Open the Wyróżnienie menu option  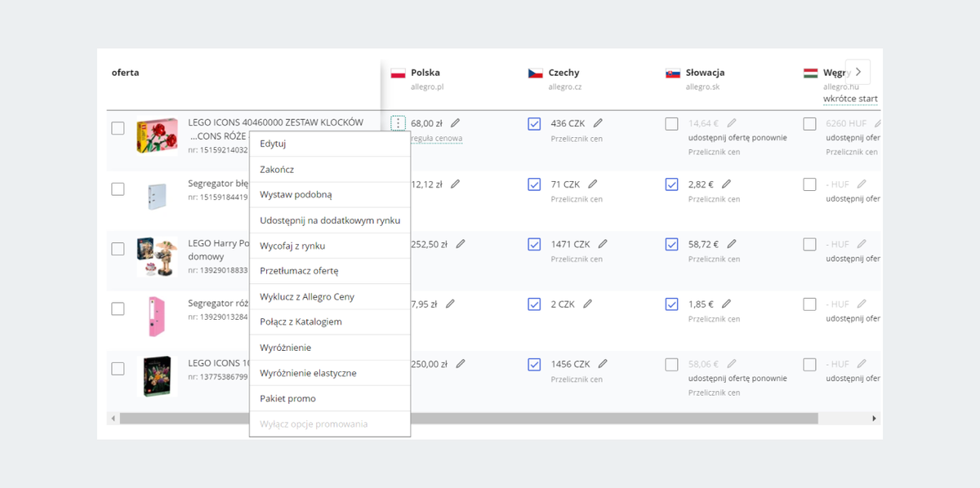coord(330,348)
